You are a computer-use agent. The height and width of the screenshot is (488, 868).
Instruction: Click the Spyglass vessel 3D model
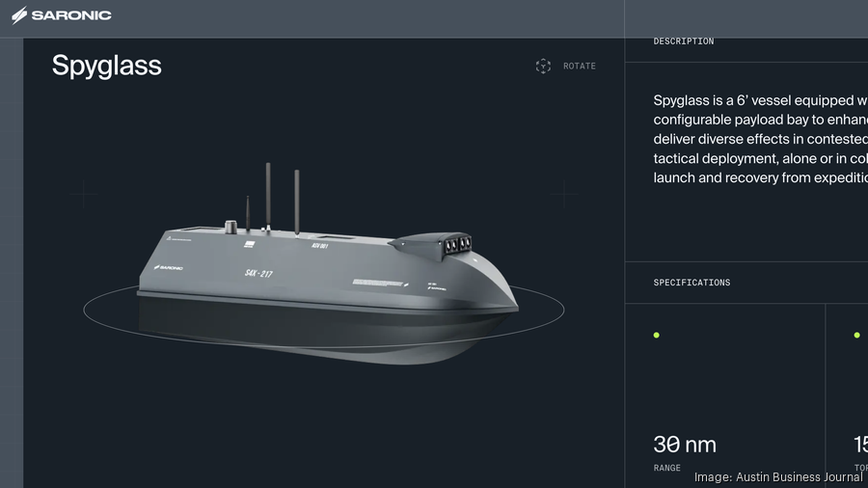(327, 263)
